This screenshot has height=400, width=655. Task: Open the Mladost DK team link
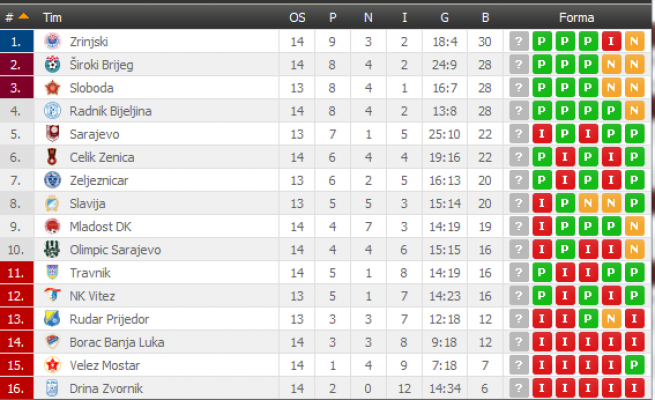(101, 226)
